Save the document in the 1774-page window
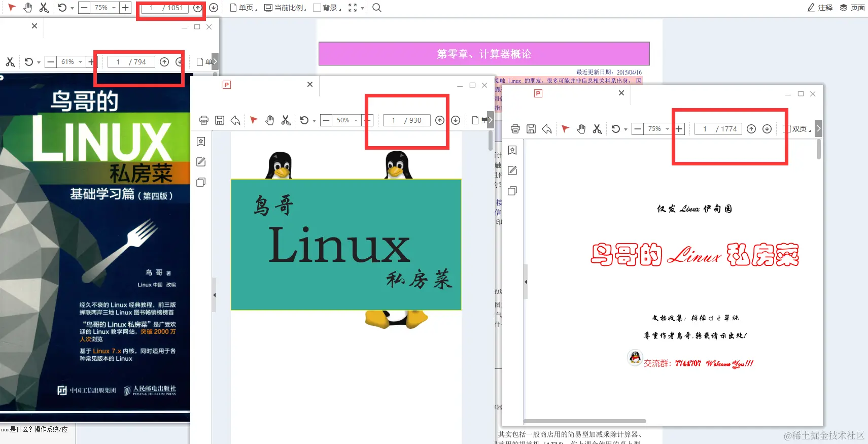Image resolution: width=868 pixels, height=444 pixels. pyautogui.click(x=531, y=129)
